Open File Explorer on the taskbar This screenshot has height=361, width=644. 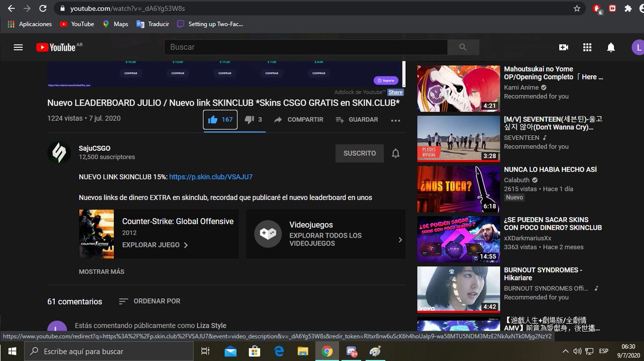(303, 351)
